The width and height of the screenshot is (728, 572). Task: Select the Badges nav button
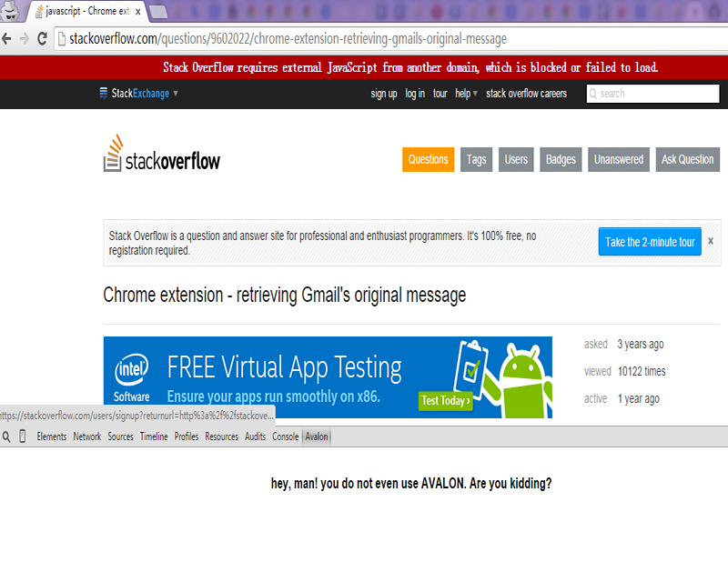pyautogui.click(x=561, y=159)
